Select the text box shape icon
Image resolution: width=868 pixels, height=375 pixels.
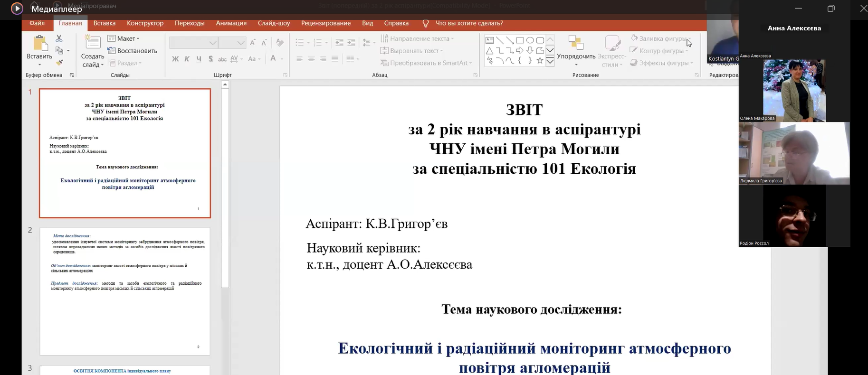click(489, 40)
